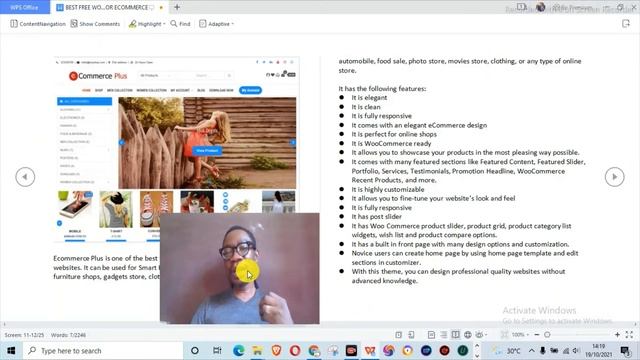Open the 100% zoom level dropdown
This screenshot has width=640, height=360.
point(520,335)
